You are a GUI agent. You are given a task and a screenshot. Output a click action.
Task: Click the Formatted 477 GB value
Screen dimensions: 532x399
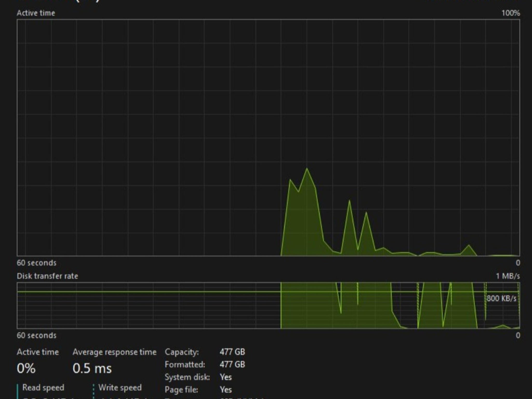pos(232,364)
